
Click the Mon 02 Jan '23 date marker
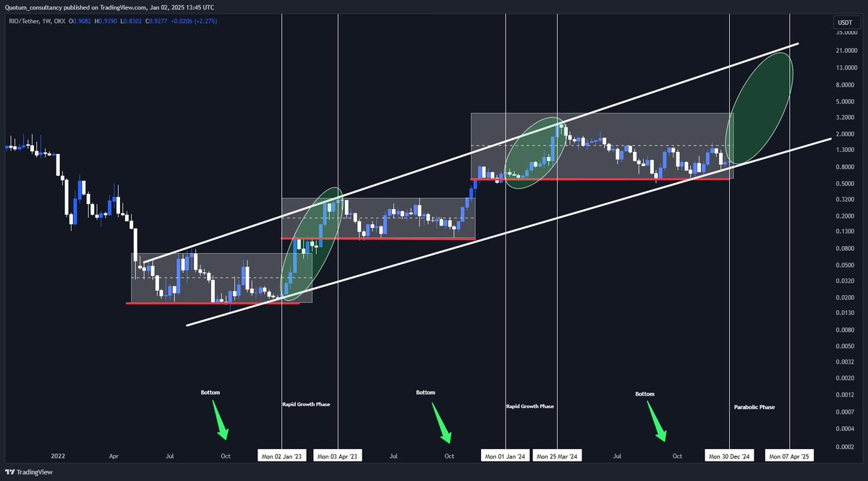pyautogui.click(x=282, y=456)
